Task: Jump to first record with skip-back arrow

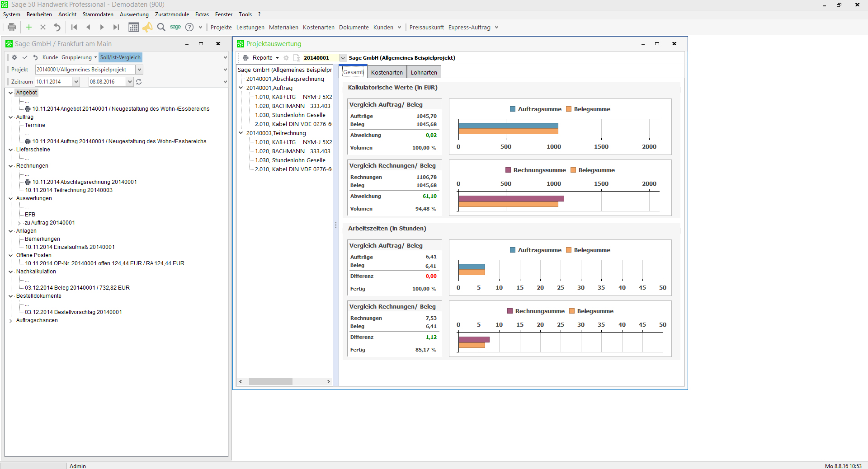Action: click(74, 27)
